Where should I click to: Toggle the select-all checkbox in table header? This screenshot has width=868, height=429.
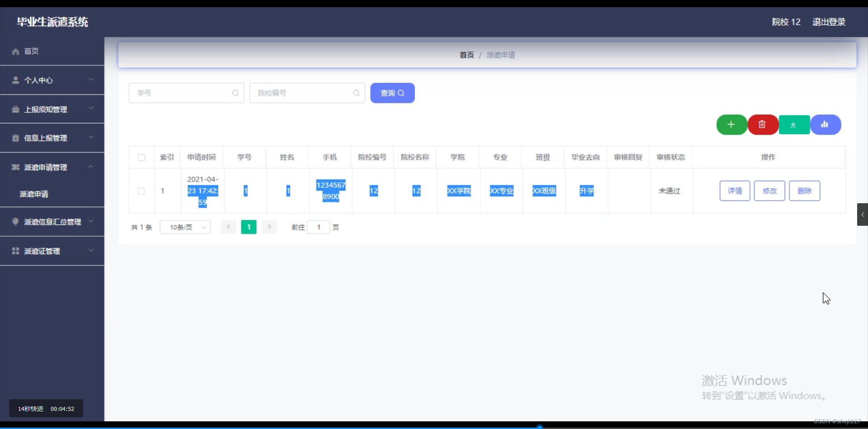141,157
